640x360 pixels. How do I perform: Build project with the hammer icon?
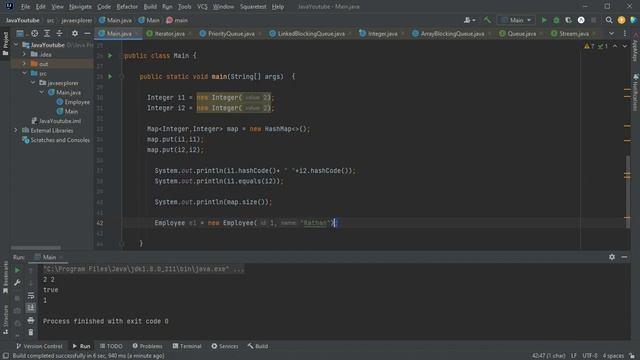coord(487,20)
